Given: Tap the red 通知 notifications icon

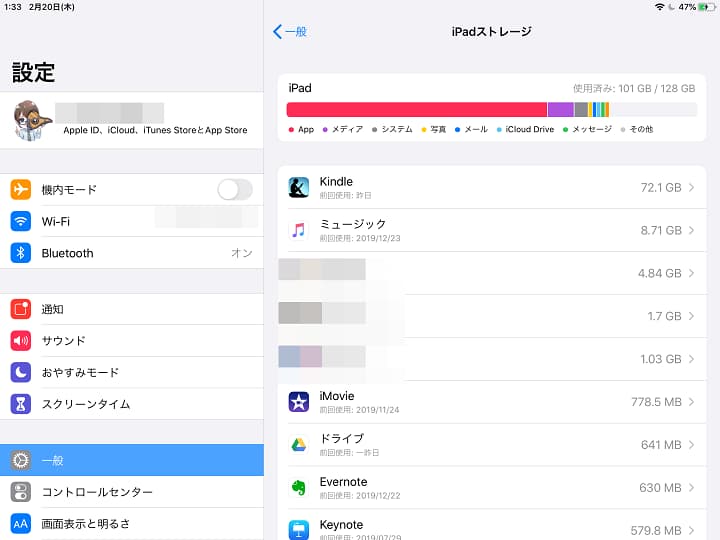Looking at the screenshot, I should (21, 309).
